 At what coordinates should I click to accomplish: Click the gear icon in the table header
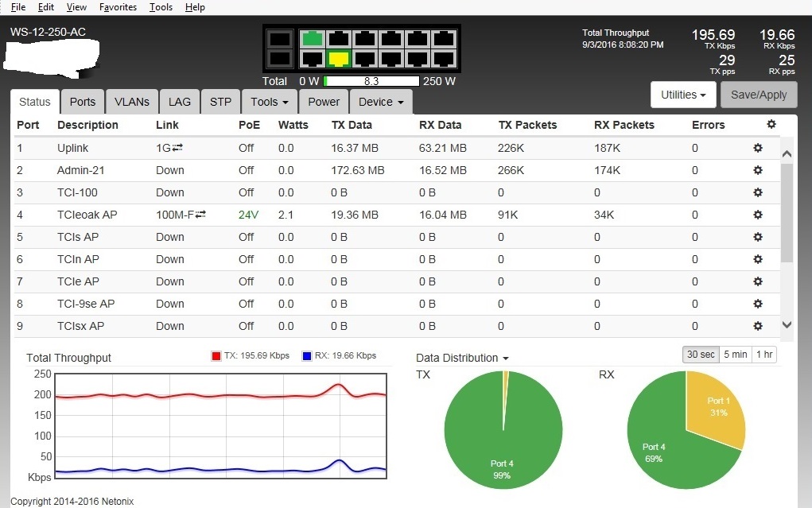[x=771, y=124]
